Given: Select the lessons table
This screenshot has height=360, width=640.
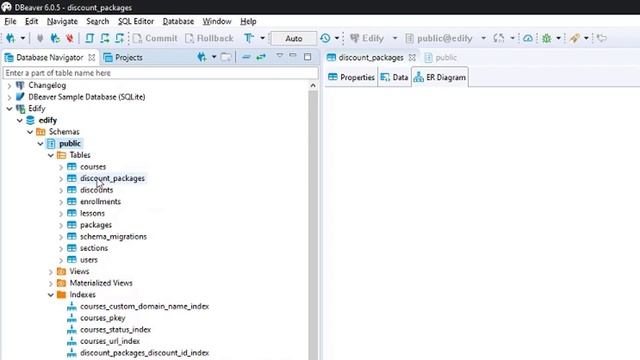Looking at the screenshot, I should [x=92, y=213].
